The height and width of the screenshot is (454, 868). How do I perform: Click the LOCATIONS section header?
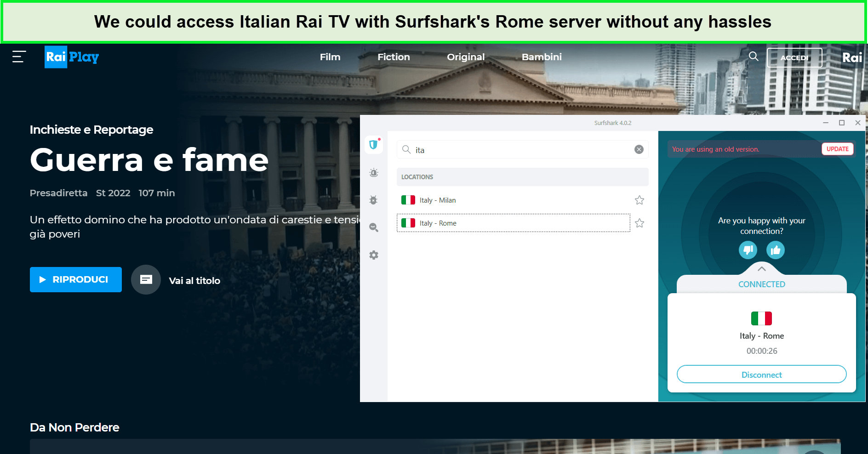(x=522, y=177)
